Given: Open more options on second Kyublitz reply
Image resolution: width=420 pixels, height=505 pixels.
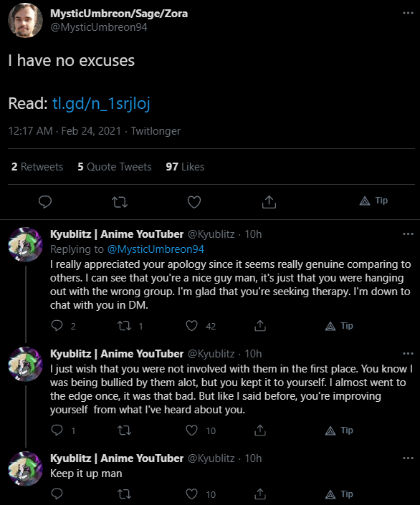Looking at the screenshot, I should [x=408, y=354].
